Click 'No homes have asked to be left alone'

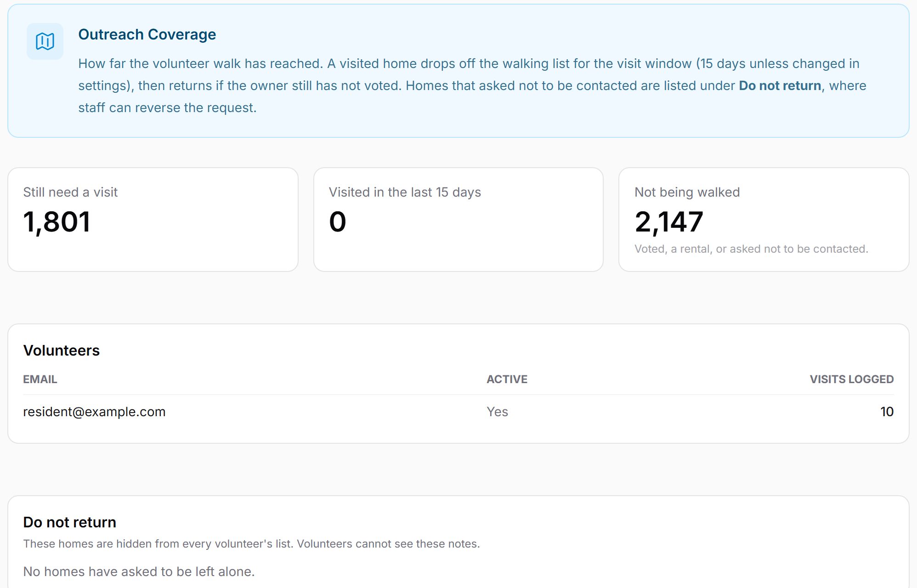tap(139, 571)
